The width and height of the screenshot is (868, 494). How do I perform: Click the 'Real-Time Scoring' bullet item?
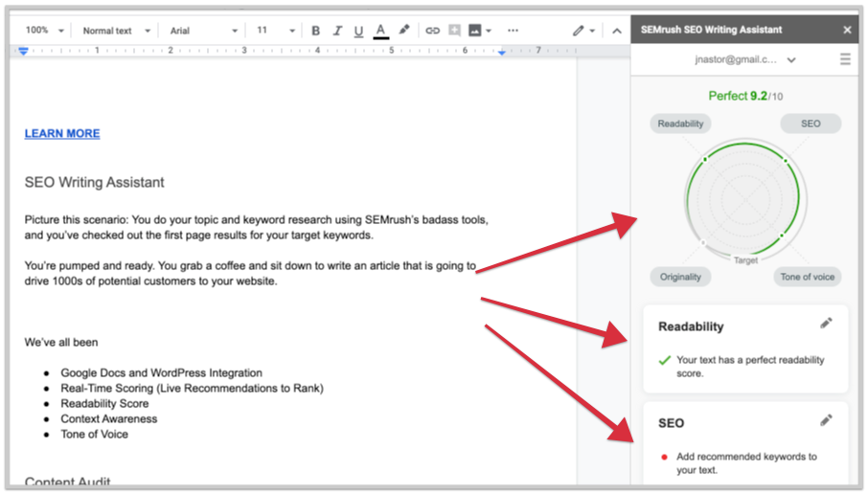pos(192,389)
